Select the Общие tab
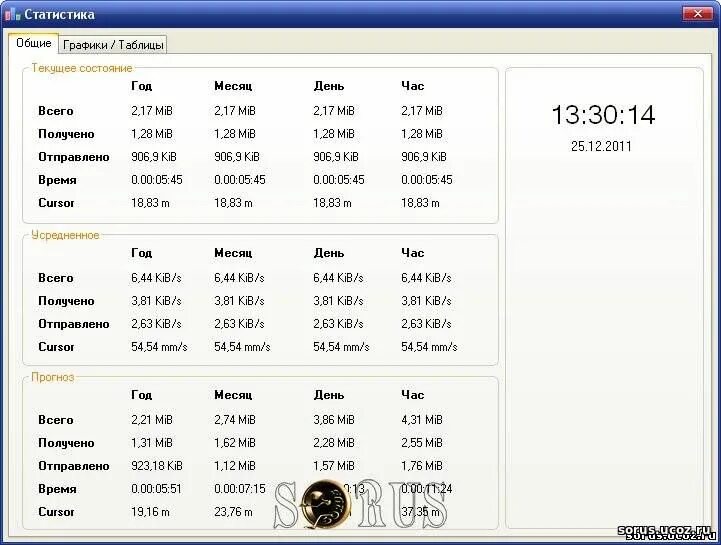 [34, 43]
